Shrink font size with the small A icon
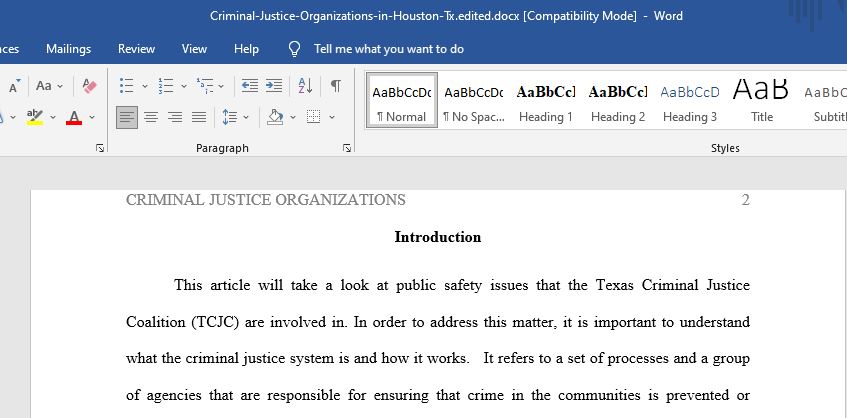This screenshot has width=847, height=418. click(15, 85)
